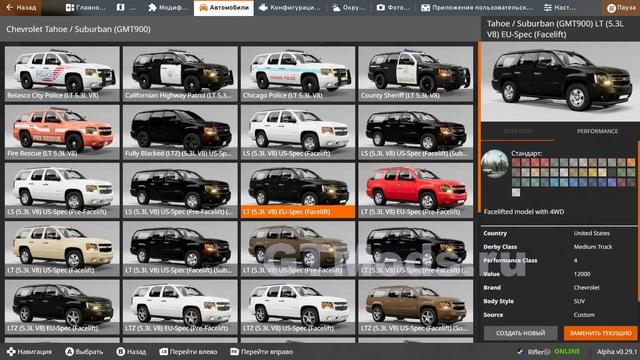Image resolution: width=640 pixels, height=360 pixels.
Task: Click the ONLINE status indicator
Action: tap(567, 351)
